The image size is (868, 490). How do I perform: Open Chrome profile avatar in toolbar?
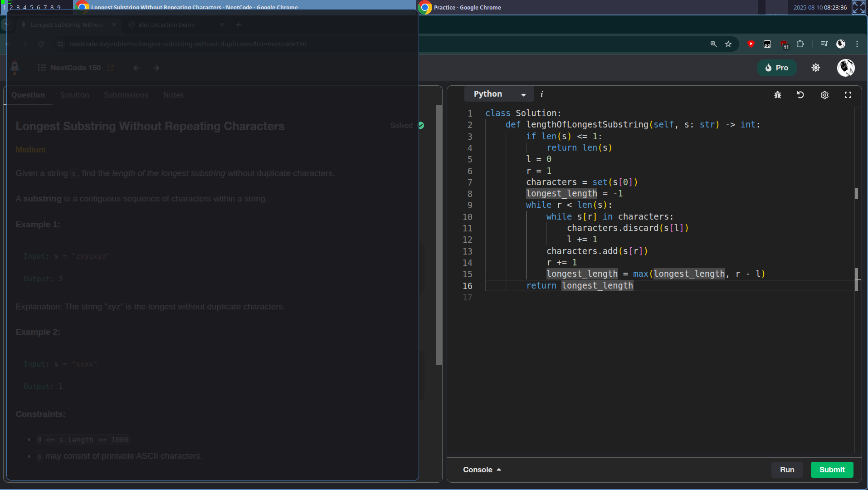click(x=841, y=44)
